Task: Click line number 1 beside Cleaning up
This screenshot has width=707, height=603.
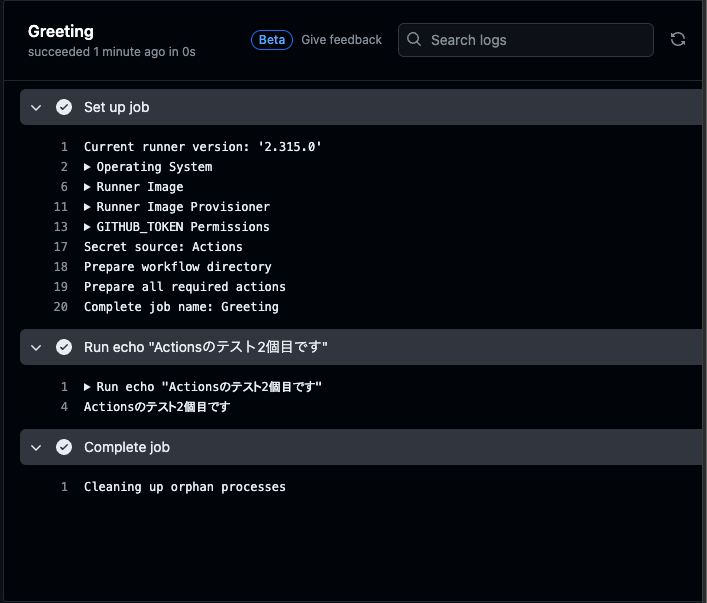Action: (64, 487)
